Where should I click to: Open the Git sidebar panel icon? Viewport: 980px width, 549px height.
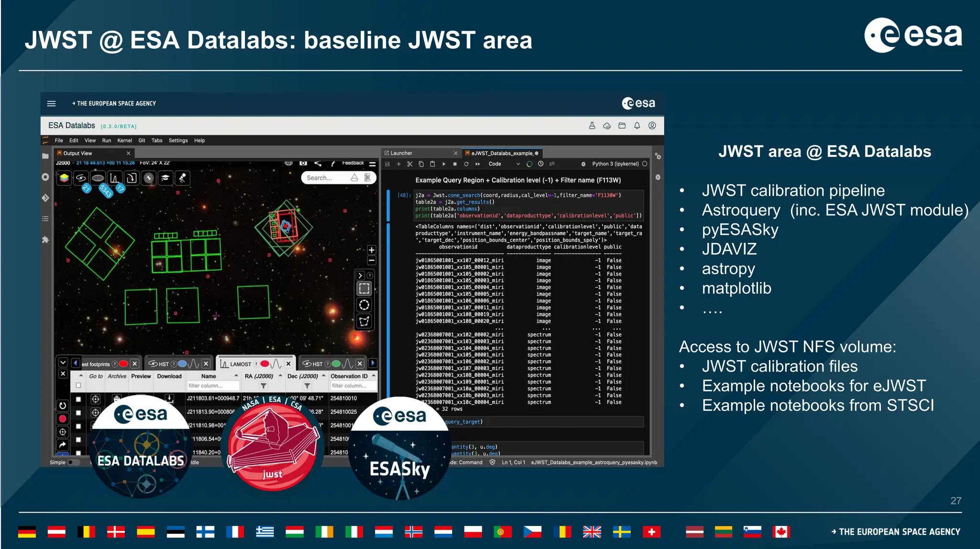(x=45, y=198)
